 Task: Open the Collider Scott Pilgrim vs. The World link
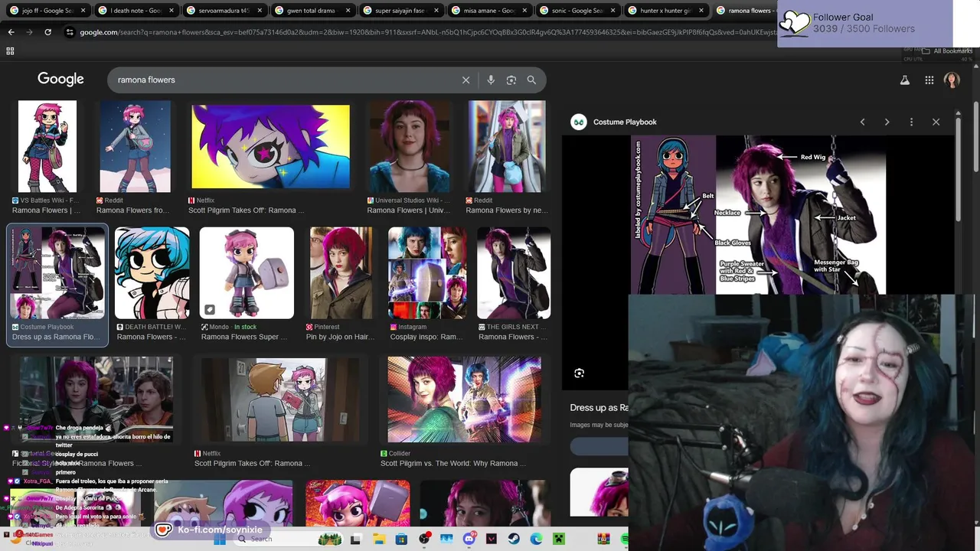pos(453,464)
